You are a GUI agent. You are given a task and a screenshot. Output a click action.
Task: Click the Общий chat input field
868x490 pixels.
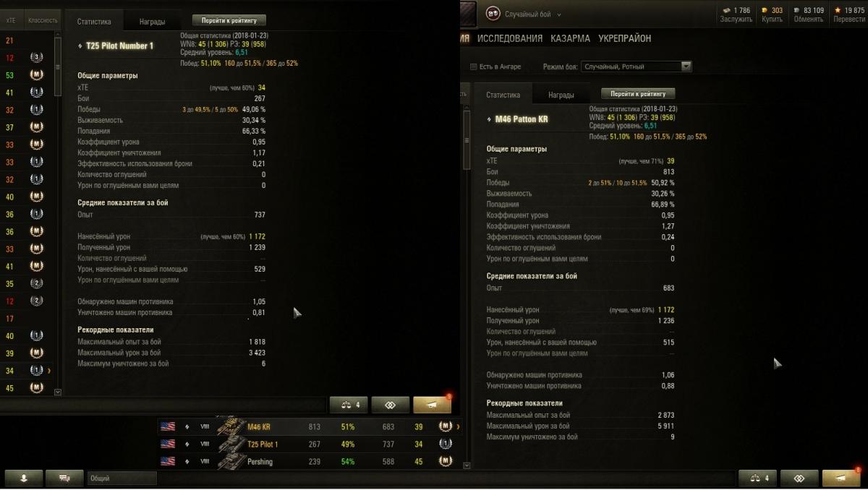click(x=122, y=478)
